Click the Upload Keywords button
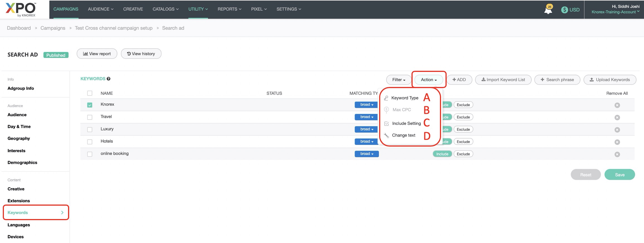Viewport: 644px width, 243px height. pos(609,80)
